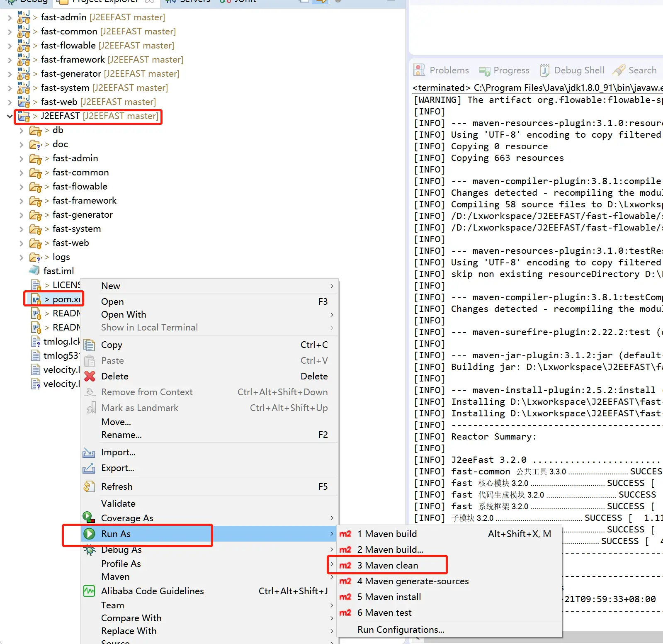This screenshot has width=663, height=644.
Task: Expand the db folder
Action: 22,131
